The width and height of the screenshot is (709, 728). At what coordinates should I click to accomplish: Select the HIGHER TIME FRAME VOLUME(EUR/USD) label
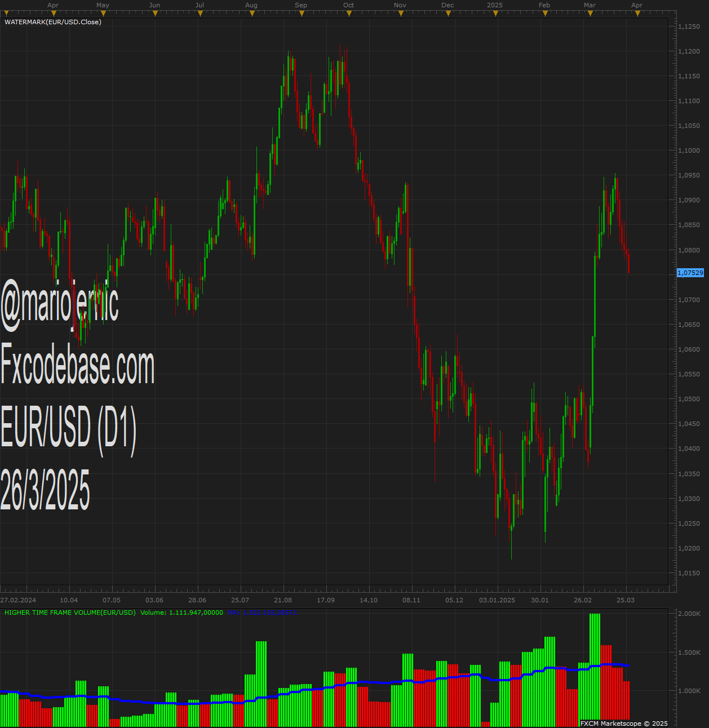click(70, 612)
